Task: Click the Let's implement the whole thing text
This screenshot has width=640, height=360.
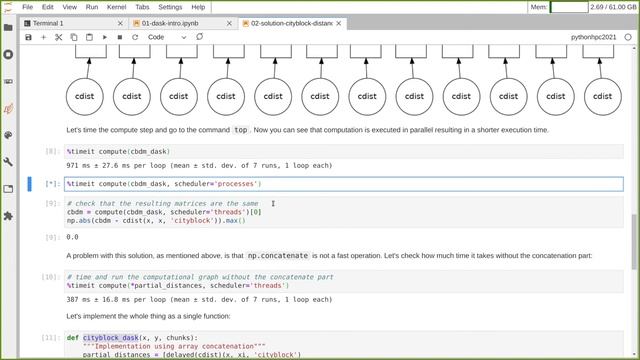Action: click(148, 316)
